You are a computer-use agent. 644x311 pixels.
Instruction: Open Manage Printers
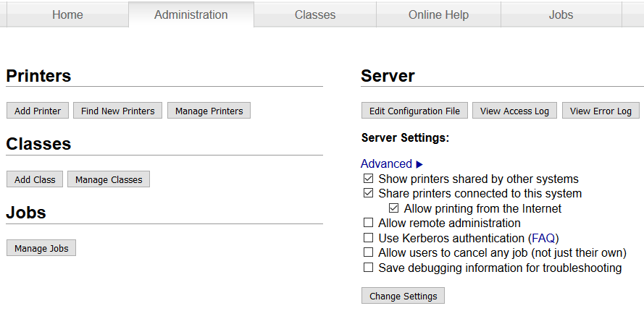point(209,111)
